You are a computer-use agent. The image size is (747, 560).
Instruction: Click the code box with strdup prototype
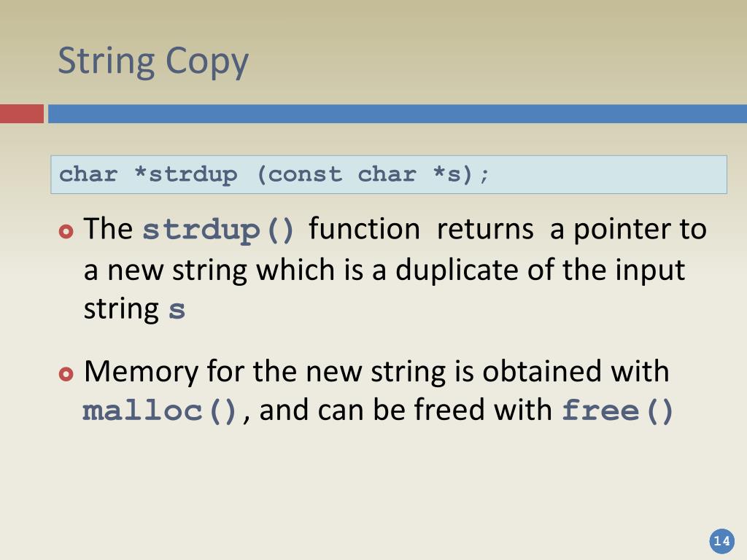click(389, 174)
